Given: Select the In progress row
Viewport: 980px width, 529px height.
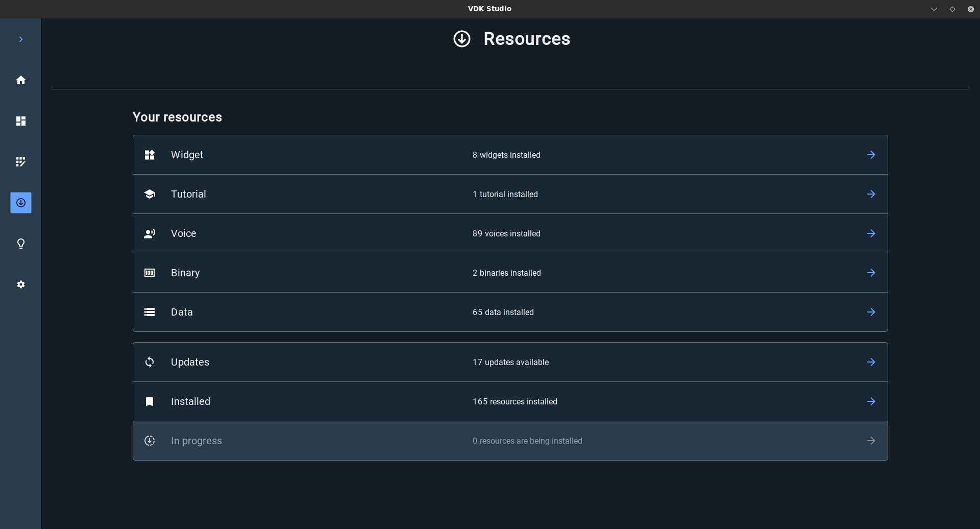Looking at the screenshot, I should (510, 441).
